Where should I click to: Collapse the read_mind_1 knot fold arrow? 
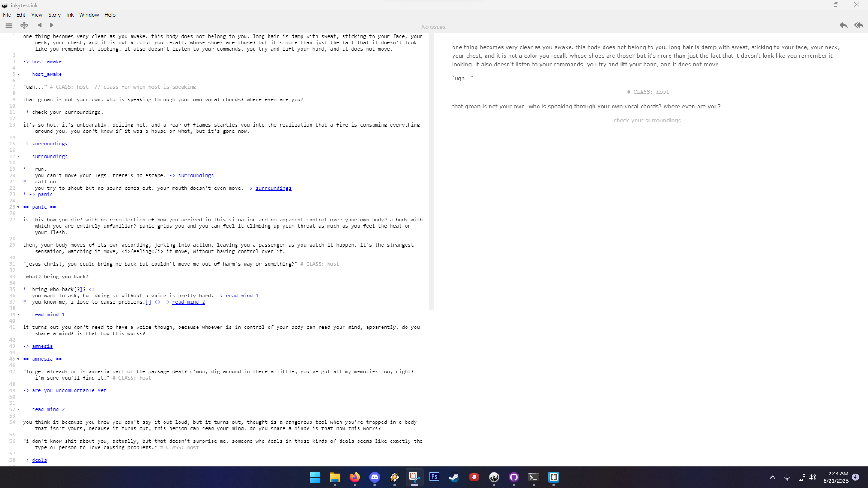pos(18,315)
